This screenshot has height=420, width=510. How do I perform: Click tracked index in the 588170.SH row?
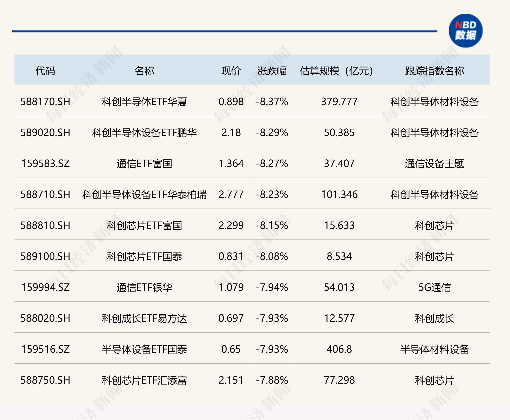click(435, 102)
